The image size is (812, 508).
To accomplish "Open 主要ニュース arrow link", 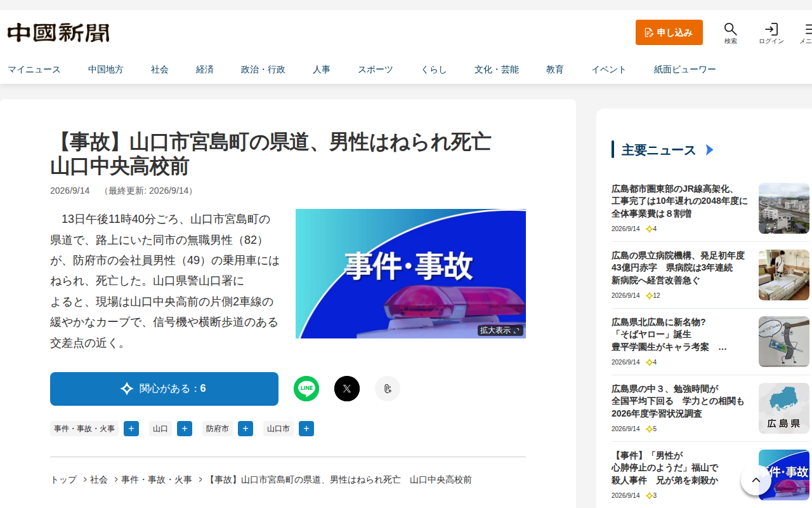I will tap(710, 150).
